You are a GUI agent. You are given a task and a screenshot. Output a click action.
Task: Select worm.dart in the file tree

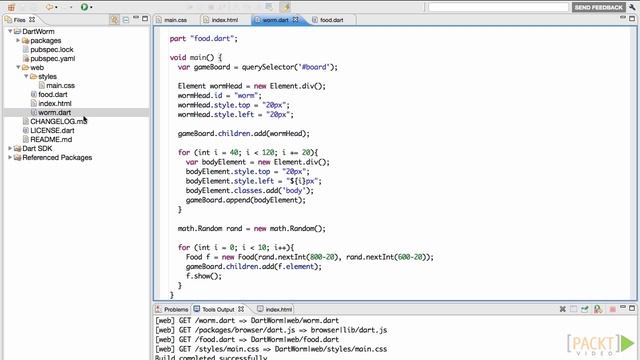[x=55, y=112]
